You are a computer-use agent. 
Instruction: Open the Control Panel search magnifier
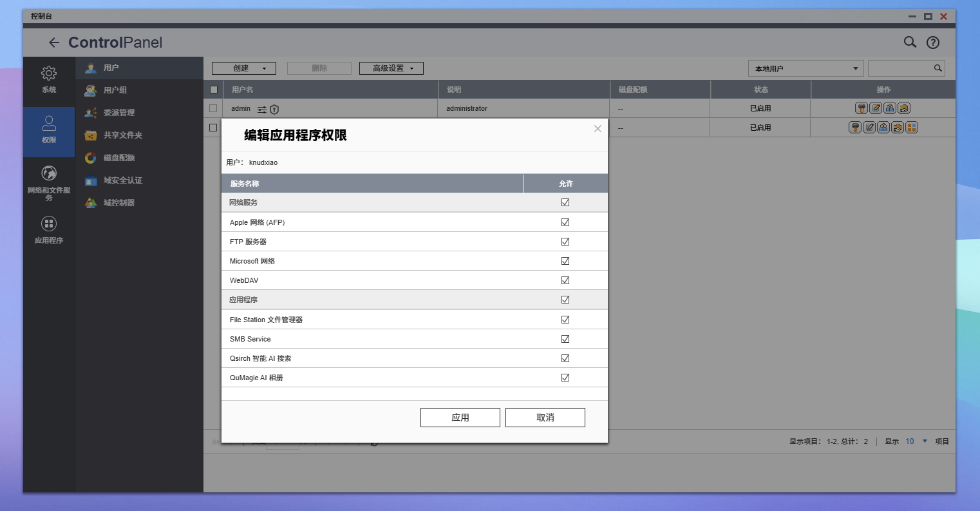(910, 42)
